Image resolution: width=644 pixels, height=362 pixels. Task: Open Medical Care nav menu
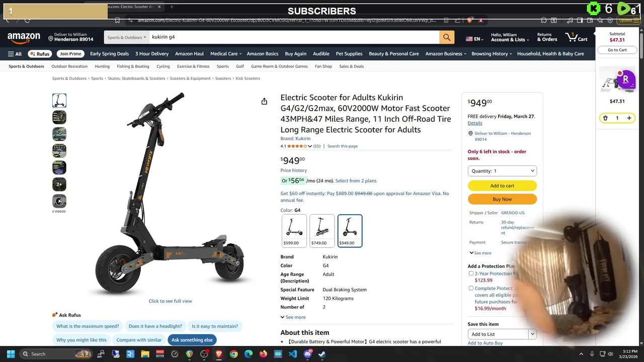(226, 54)
